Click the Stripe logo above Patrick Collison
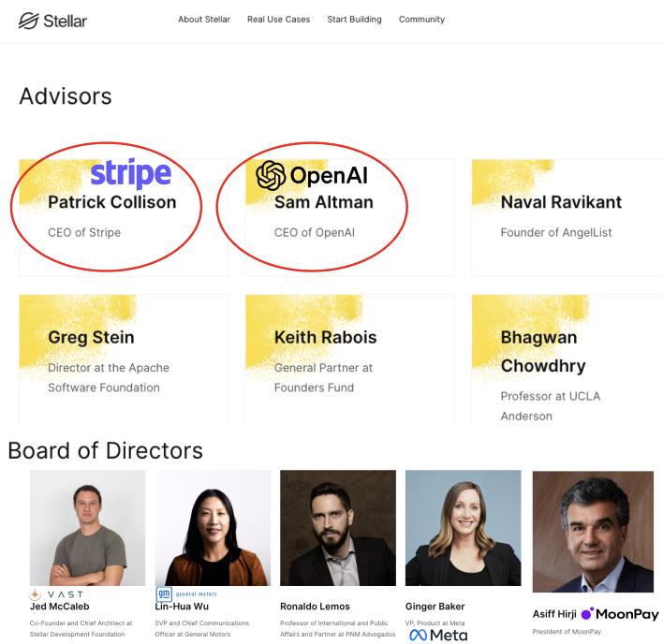This screenshot has height=644, width=663. (131, 173)
